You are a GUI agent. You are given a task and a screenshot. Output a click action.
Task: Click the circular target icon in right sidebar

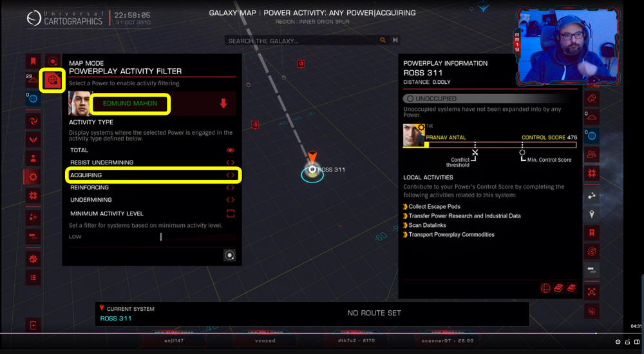coord(591,251)
